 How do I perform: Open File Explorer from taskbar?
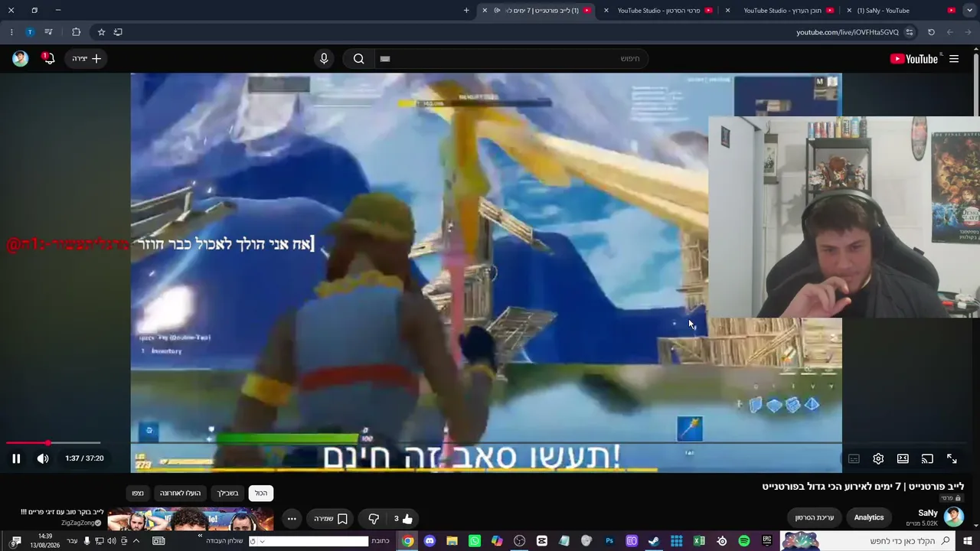(x=452, y=541)
